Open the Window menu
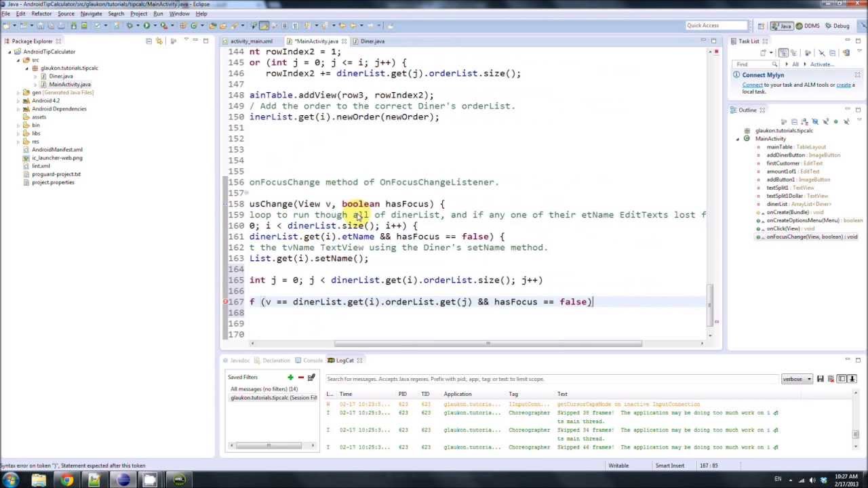 coord(179,14)
